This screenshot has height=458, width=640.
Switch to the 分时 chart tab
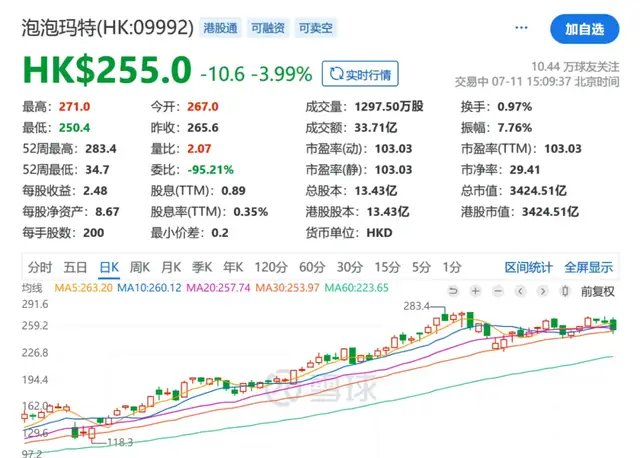tap(40, 267)
